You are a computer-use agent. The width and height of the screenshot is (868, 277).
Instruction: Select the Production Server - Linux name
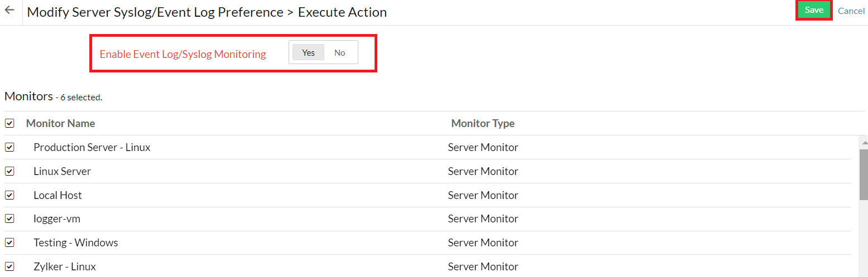pyautogui.click(x=92, y=148)
